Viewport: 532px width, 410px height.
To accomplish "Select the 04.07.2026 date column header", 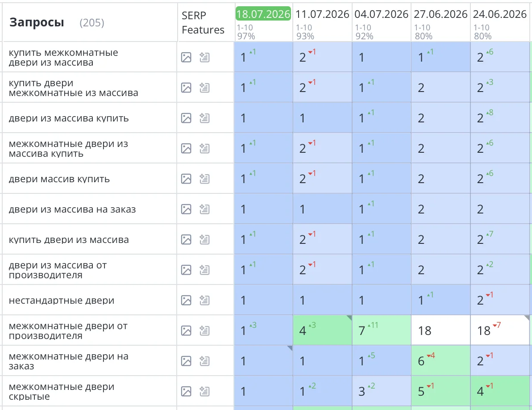I will click(x=381, y=14).
